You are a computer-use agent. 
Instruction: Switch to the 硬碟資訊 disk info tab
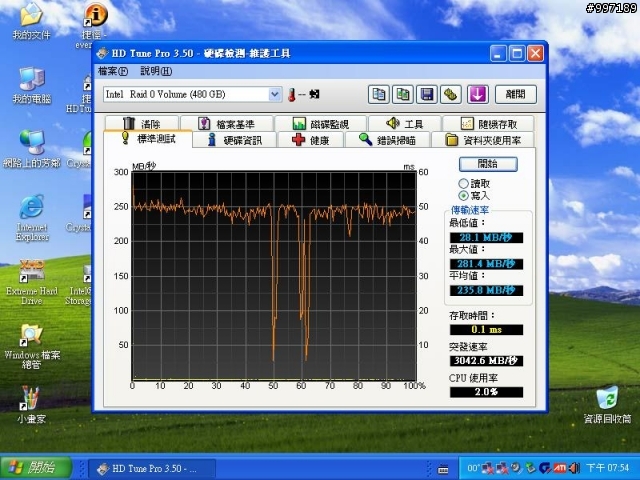point(235,140)
